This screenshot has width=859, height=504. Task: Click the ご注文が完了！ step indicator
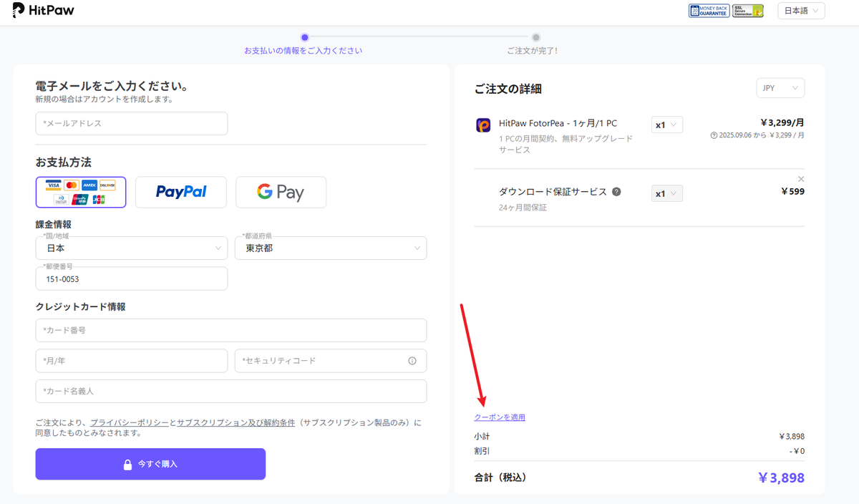click(x=532, y=51)
